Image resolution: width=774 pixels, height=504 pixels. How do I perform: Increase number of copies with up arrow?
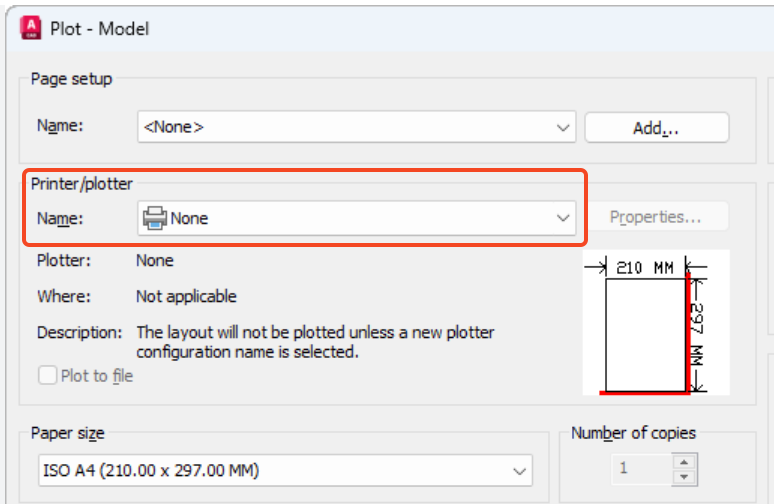click(683, 461)
